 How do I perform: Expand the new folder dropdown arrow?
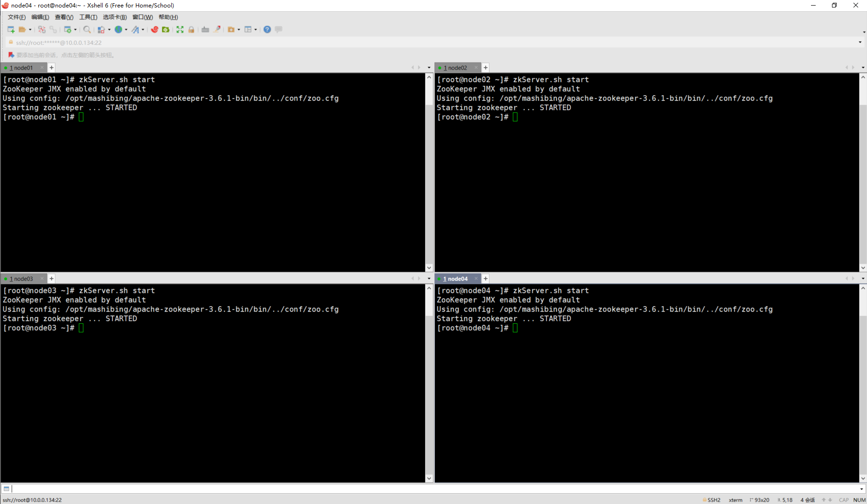[x=238, y=29]
